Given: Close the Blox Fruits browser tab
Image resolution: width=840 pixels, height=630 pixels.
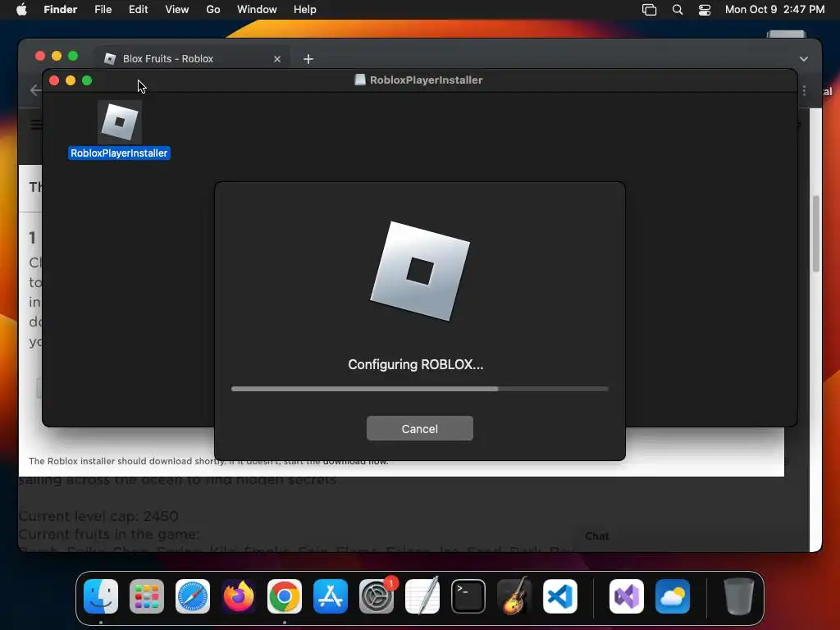Looking at the screenshot, I should [x=277, y=59].
